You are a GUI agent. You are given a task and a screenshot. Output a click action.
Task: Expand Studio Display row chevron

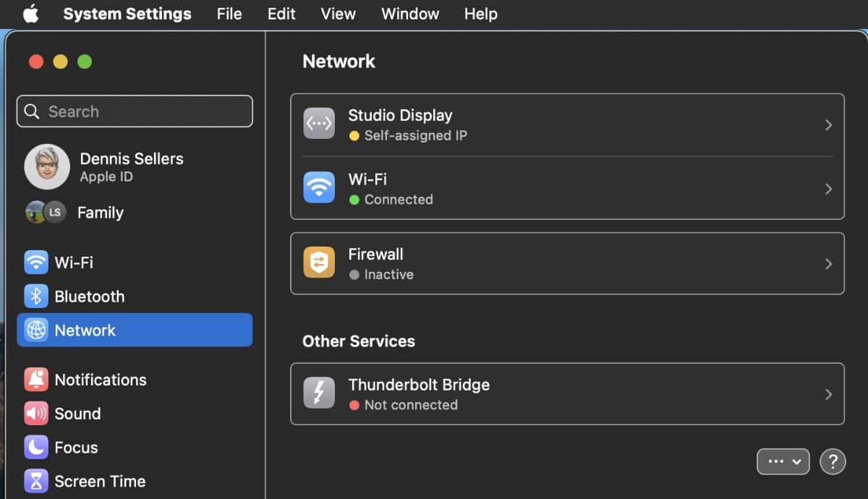point(829,125)
